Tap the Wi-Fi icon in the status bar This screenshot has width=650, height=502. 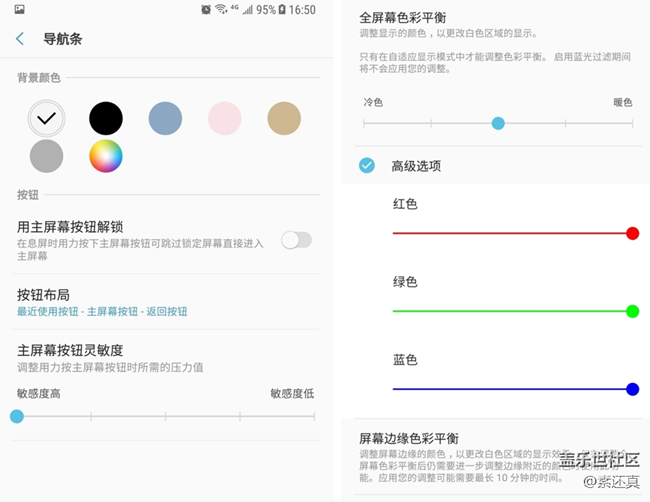click(x=220, y=10)
